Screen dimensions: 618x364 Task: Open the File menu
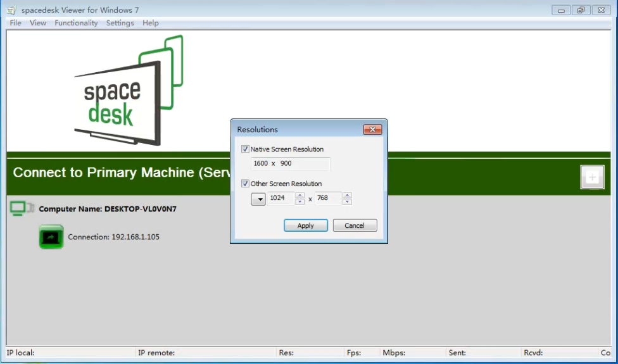tap(15, 23)
